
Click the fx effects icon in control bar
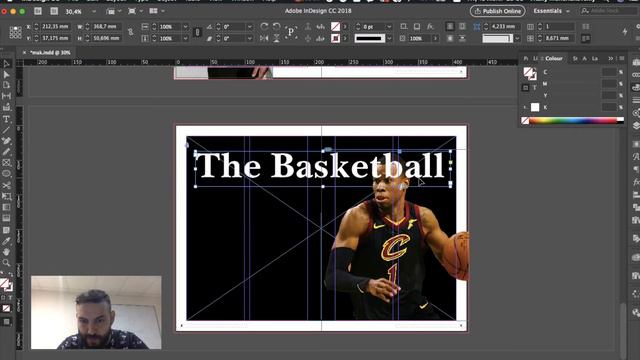[x=430, y=27]
